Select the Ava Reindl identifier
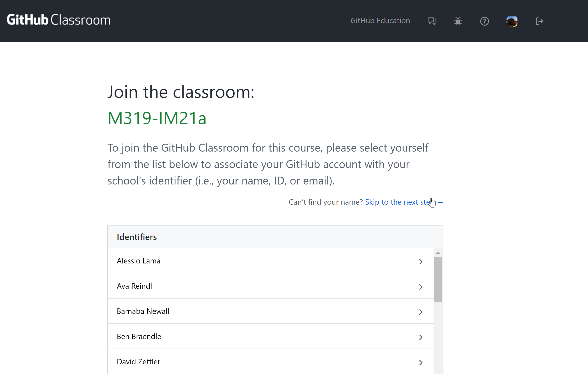This screenshot has width=588, height=374. 271,286
